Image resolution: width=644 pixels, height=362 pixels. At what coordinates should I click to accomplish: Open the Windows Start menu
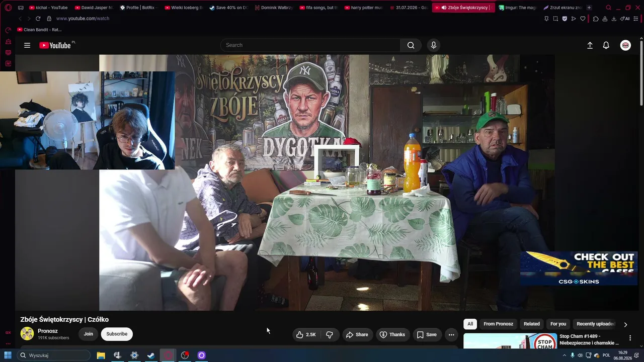point(8,355)
